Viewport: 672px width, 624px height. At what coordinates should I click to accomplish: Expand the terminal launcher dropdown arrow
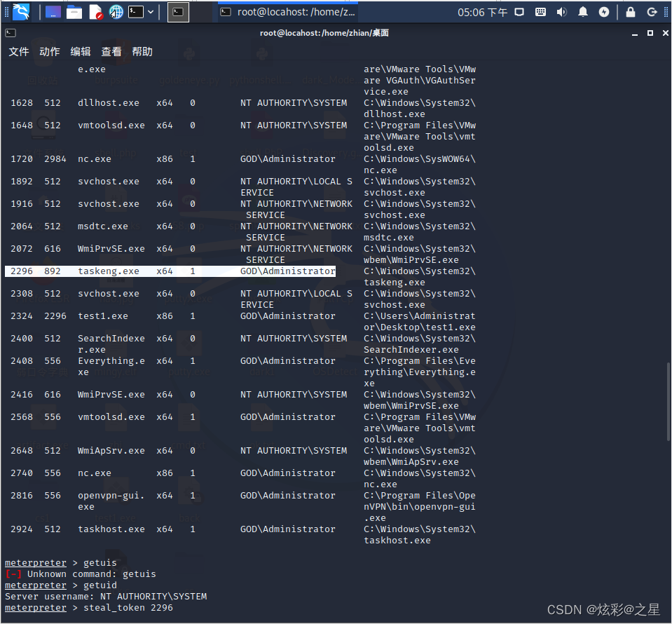point(151,12)
